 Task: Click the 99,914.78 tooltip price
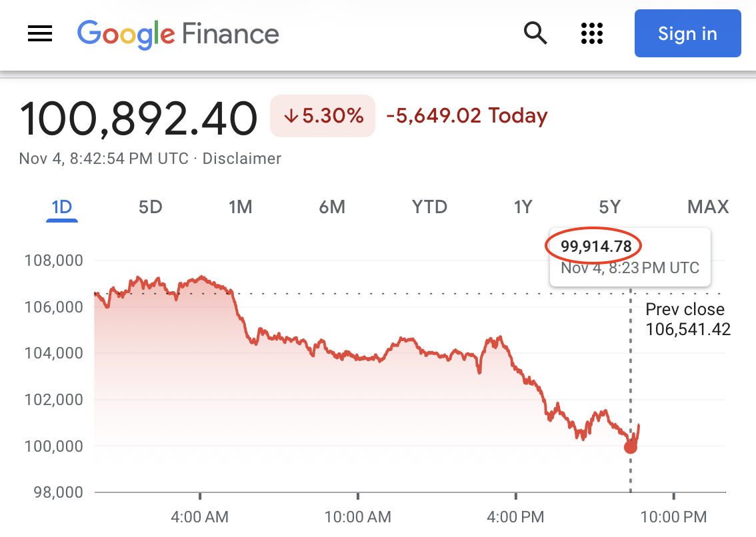tap(595, 247)
